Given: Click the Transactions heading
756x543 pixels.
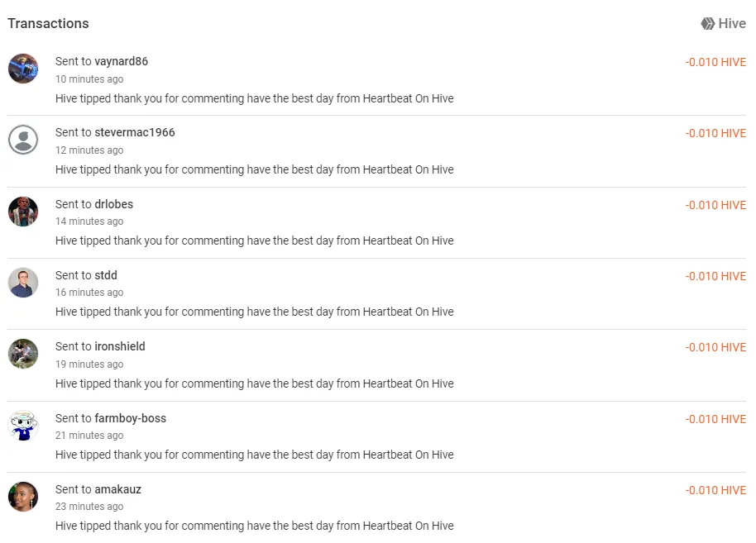Looking at the screenshot, I should (48, 24).
